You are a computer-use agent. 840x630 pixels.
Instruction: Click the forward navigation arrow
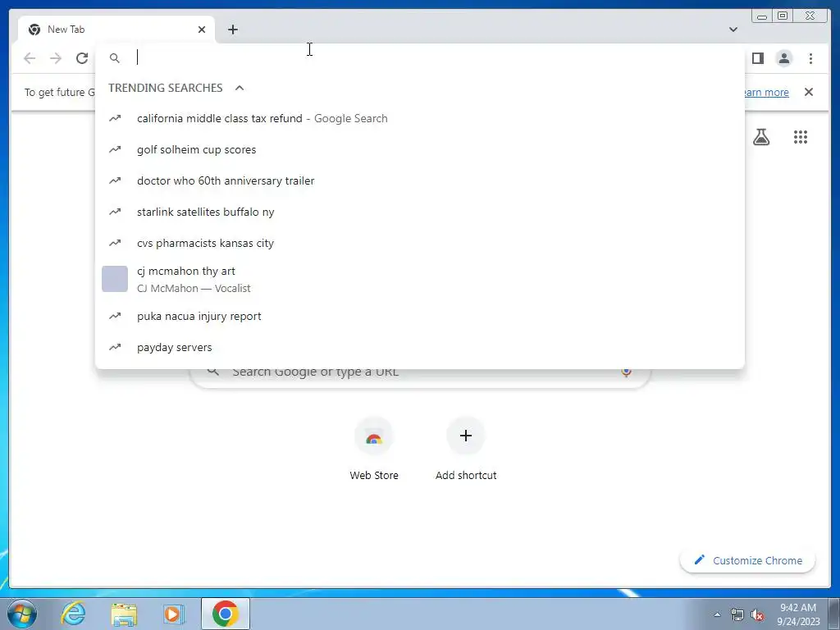56,58
